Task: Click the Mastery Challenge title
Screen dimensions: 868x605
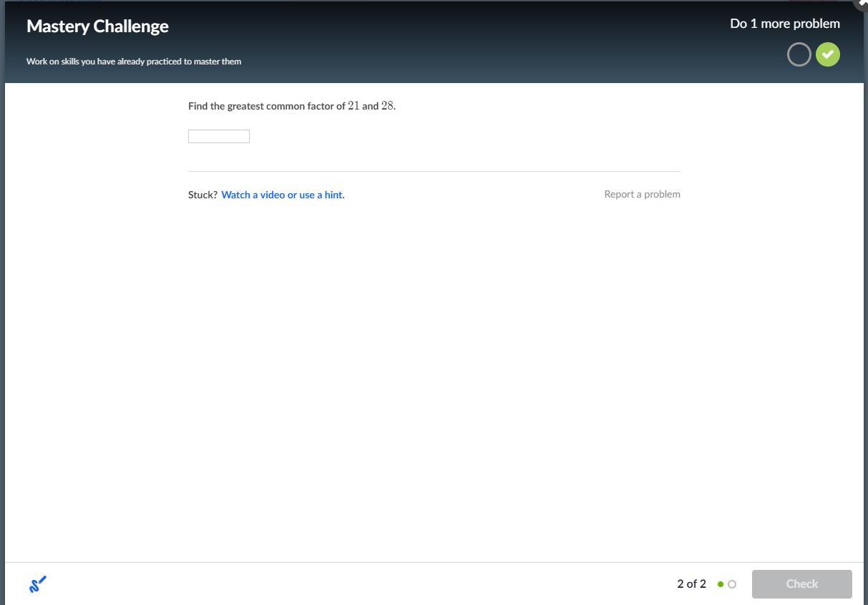Action: [97, 26]
